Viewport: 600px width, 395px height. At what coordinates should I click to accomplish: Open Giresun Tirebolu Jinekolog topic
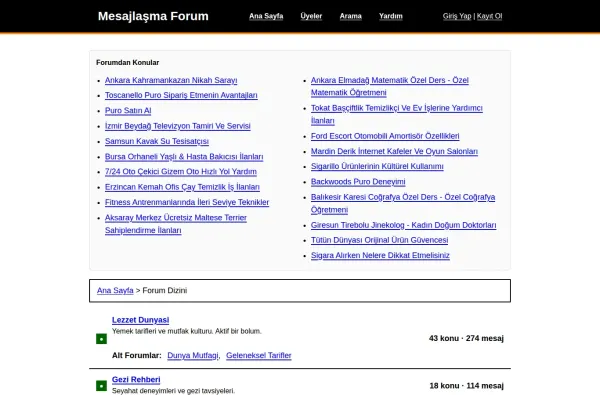[403, 225]
